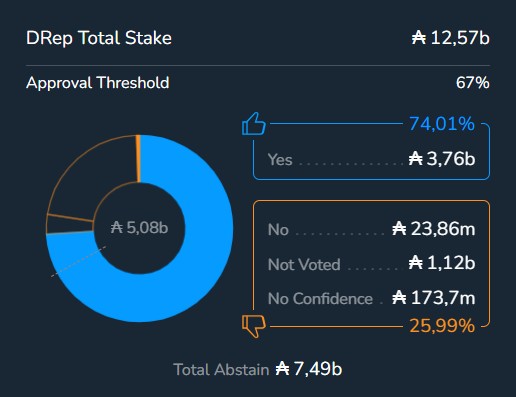Select the thin orange No slice atop donut
Screen dimensions: 516x397
point(138,159)
